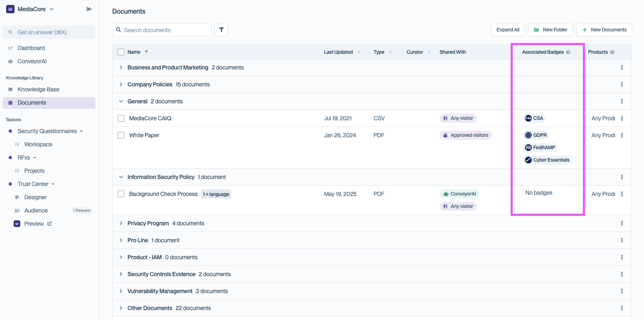Select the ConveyorAI item in the sidebar
Image resolution: width=644 pixels, height=320 pixels.
point(31,61)
